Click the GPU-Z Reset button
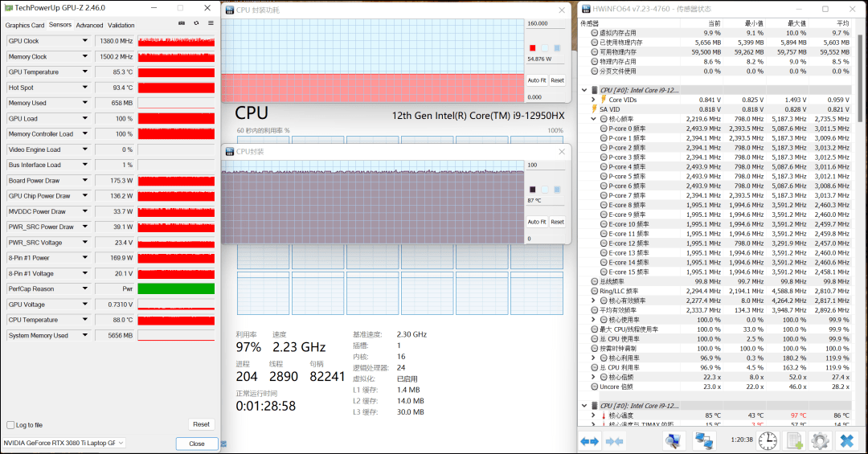Viewport: 868px width, 454px height. pyautogui.click(x=201, y=424)
